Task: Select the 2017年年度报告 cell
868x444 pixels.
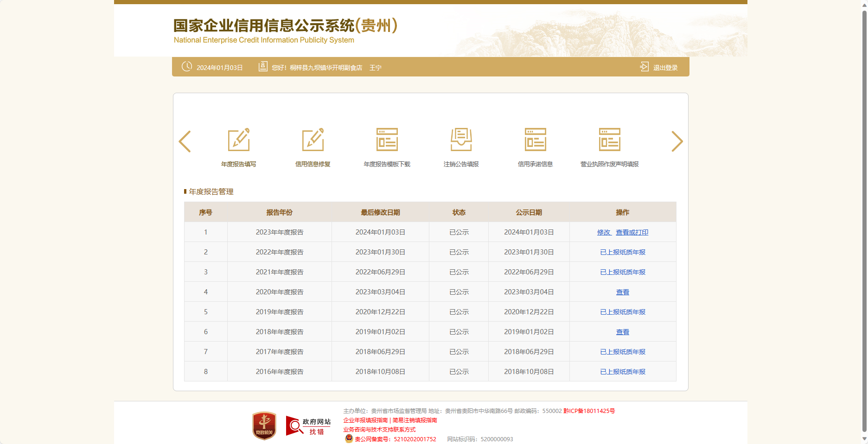Action: tap(280, 352)
